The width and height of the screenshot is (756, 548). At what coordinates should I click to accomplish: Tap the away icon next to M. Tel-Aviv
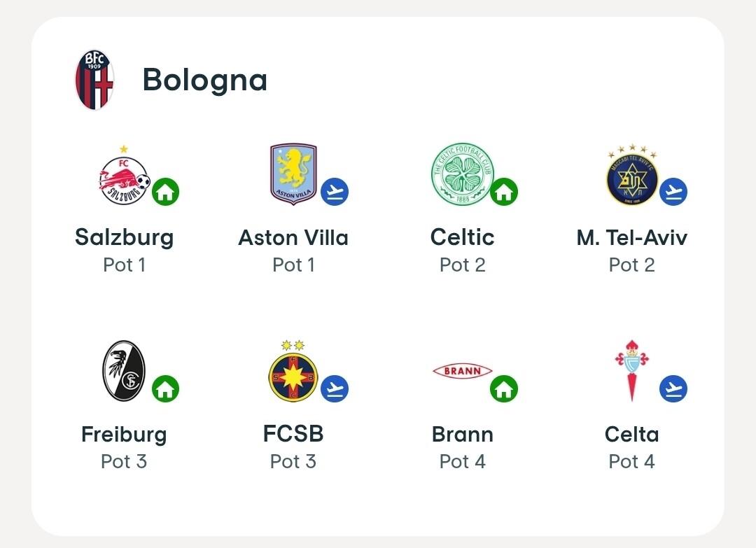tap(673, 192)
